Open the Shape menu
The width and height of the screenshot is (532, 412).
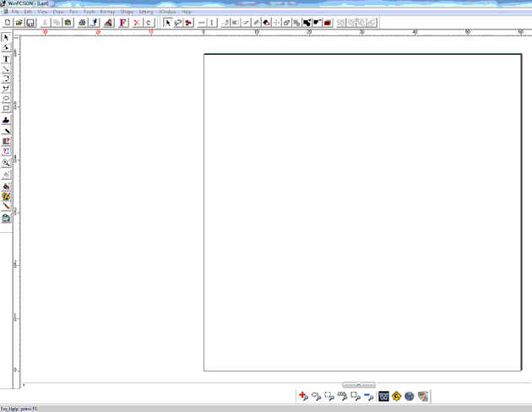tap(127, 12)
